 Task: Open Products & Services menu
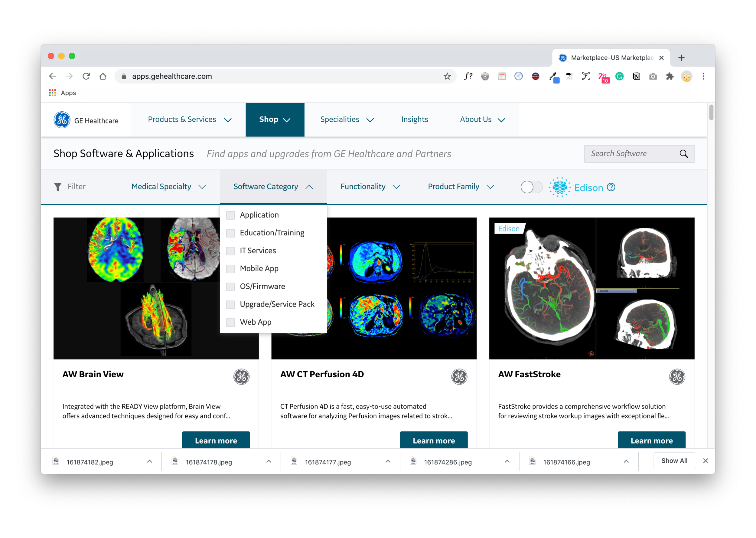click(189, 120)
